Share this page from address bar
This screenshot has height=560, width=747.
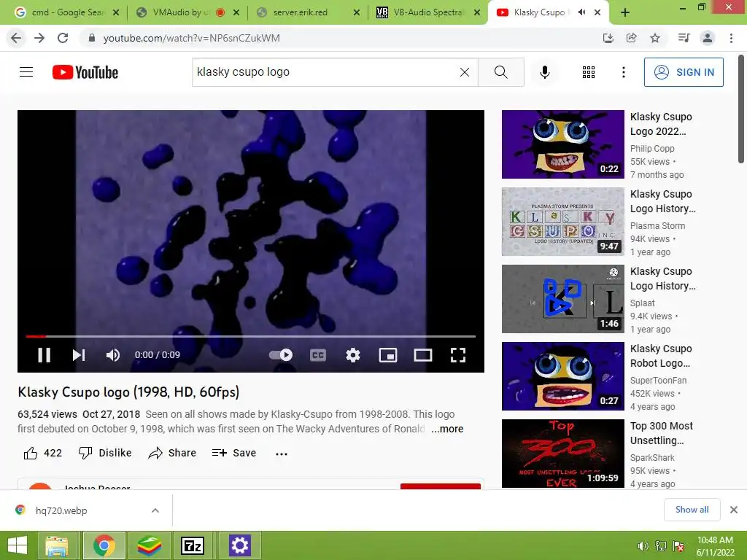pos(632,38)
